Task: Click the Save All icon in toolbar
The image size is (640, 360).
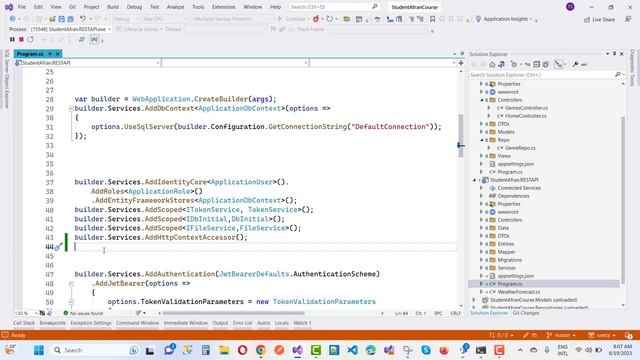Action: point(70,19)
